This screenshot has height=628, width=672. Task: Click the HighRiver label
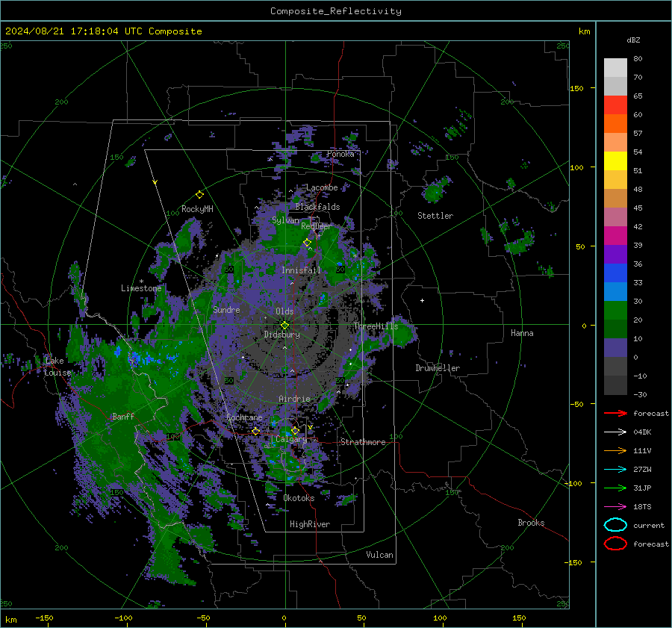309,524
